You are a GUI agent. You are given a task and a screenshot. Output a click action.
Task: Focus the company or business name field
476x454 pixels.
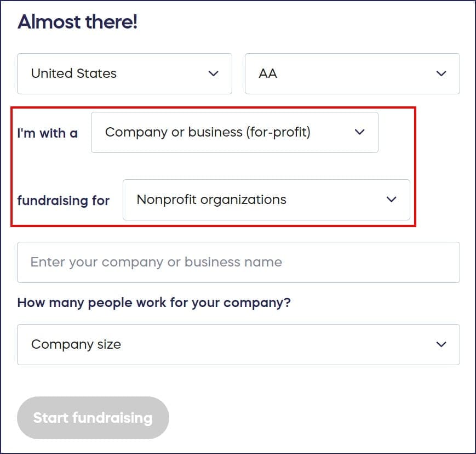[x=238, y=262]
